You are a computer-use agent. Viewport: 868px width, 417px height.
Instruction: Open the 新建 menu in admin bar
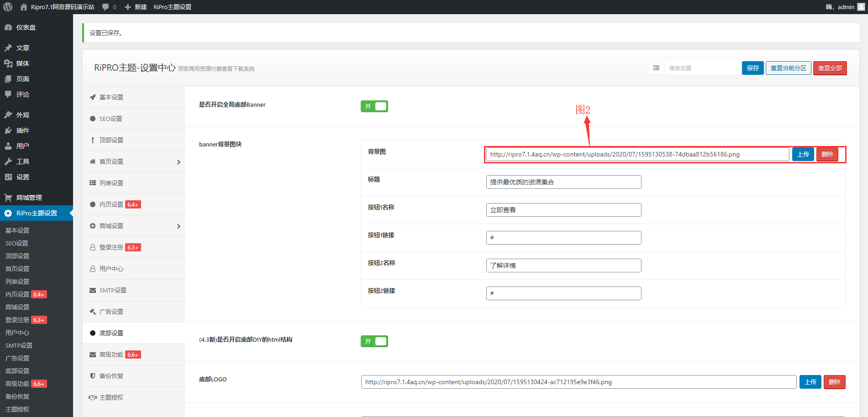(x=136, y=7)
